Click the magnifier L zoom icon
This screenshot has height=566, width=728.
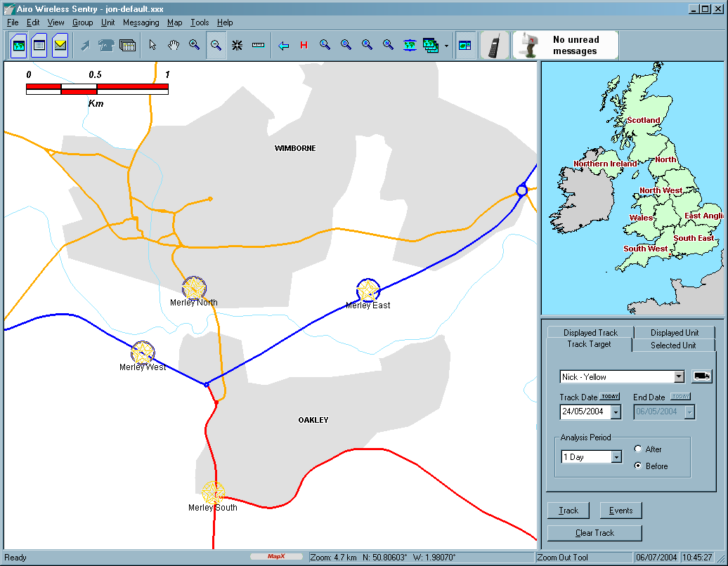[325, 44]
